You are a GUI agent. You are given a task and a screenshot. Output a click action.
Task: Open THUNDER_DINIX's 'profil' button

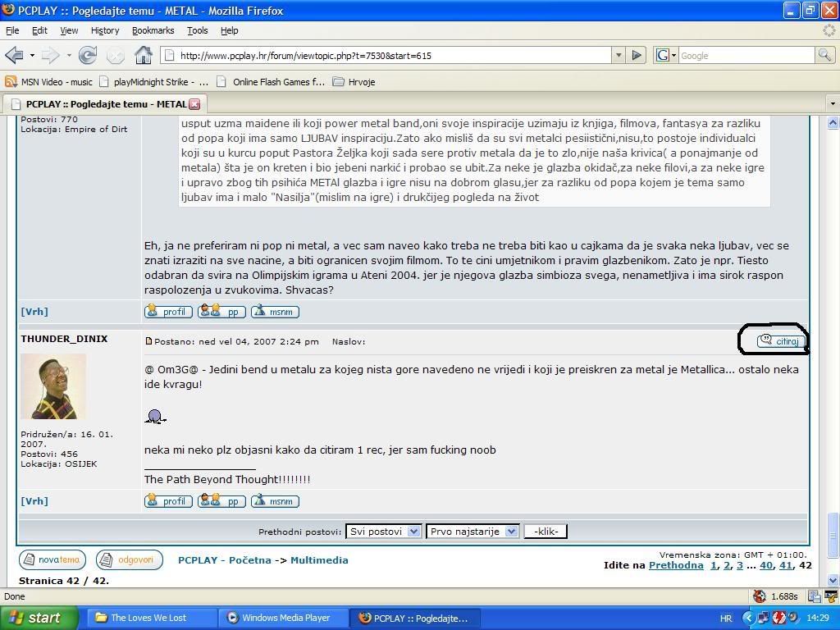[x=168, y=501]
